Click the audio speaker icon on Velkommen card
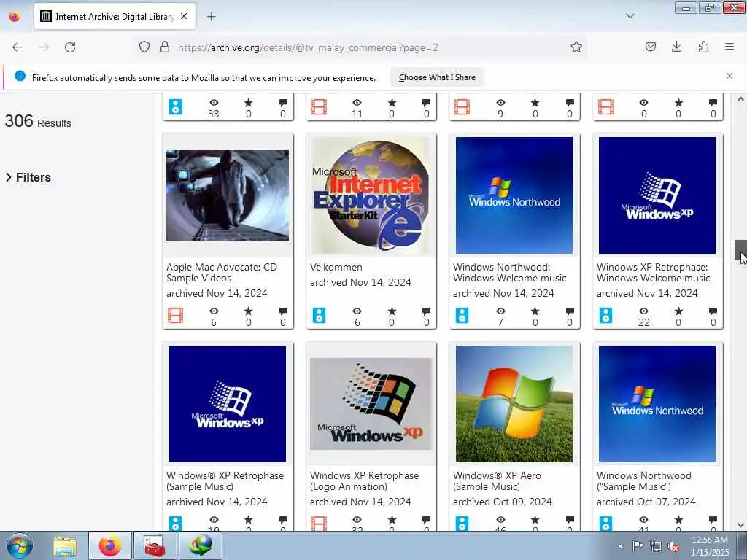747x560 pixels. click(x=320, y=315)
